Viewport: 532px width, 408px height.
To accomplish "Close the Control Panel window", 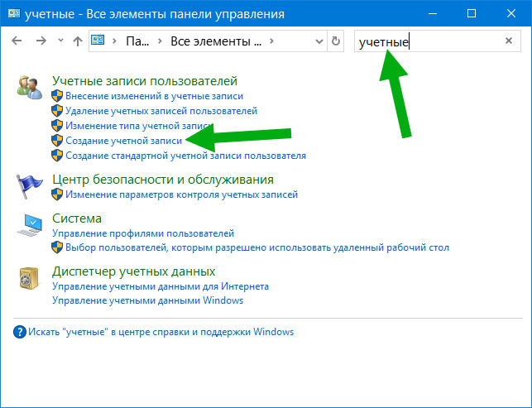I will (511, 13).
